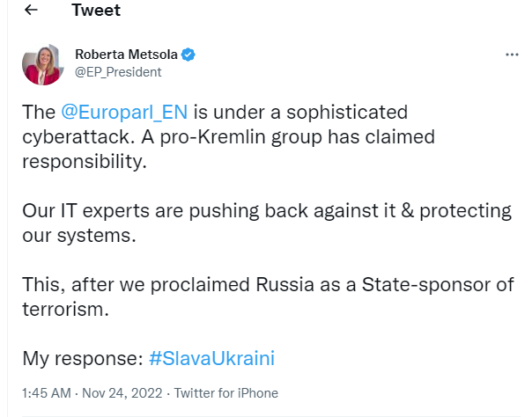
Task: Click the 1:45 AM timestamp
Action: (42, 393)
